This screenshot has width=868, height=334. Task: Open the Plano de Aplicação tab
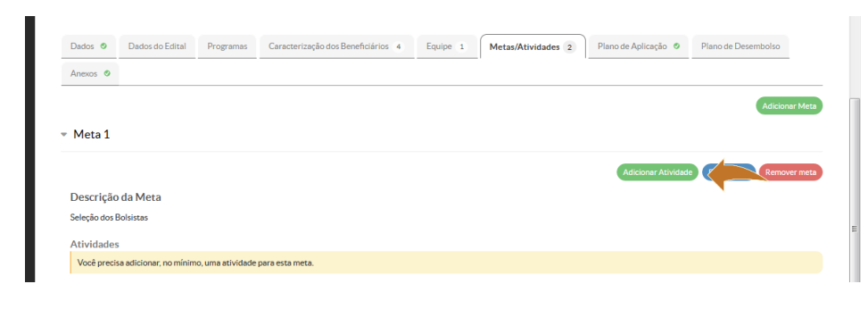[x=638, y=46]
